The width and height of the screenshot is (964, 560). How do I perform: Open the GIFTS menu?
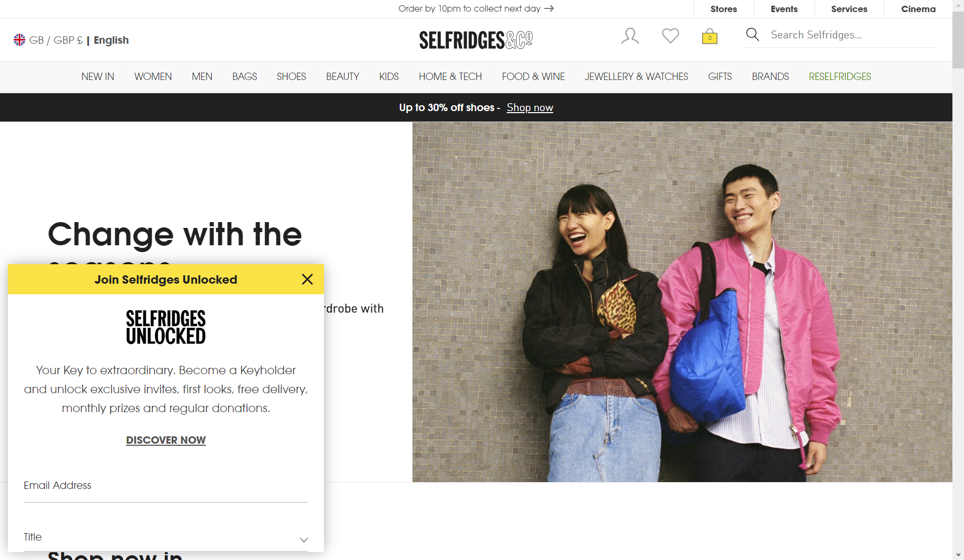pyautogui.click(x=720, y=77)
